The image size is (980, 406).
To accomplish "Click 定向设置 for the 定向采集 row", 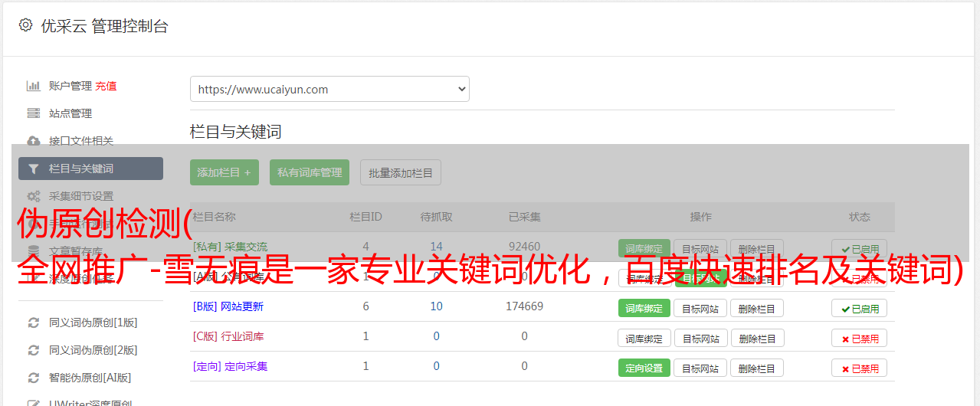I will pyautogui.click(x=644, y=368).
